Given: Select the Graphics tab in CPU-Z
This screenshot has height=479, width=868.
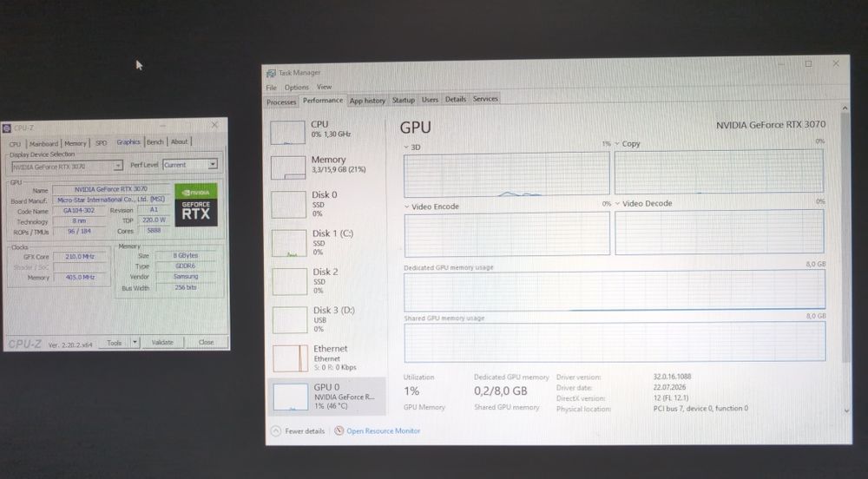Looking at the screenshot, I should coord(128,142).
